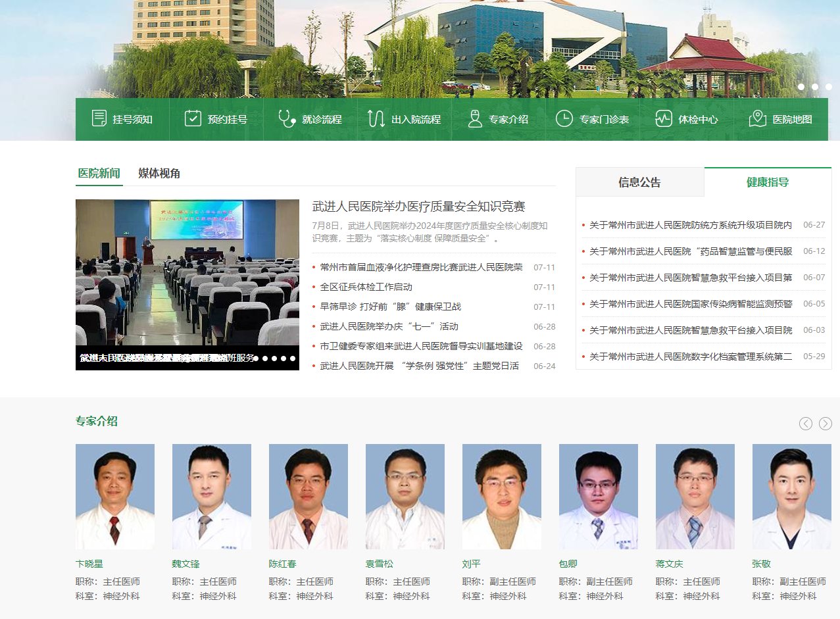The image size is (840, 619).
Task: Click the 07-11 date beside 全区征兵体检工作启动
Action: (x=545, y=287)
